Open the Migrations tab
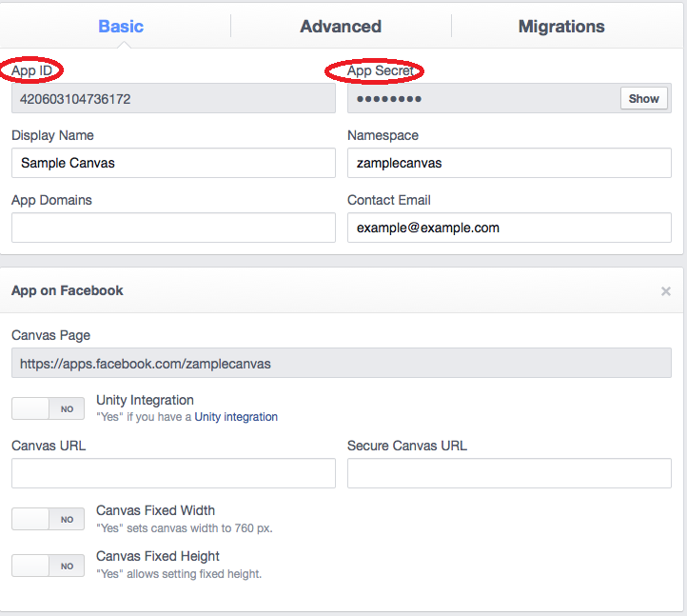The image size is (687, 616). 561,27
